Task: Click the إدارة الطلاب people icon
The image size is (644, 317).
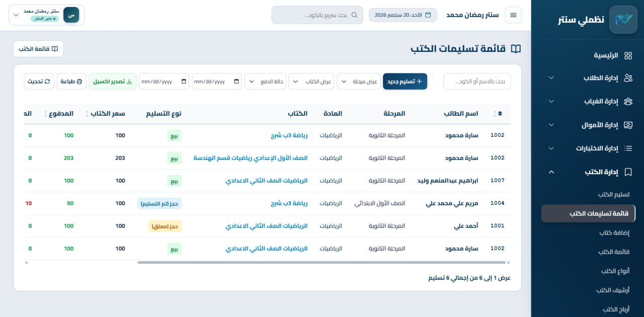Action: click(628, 78)
